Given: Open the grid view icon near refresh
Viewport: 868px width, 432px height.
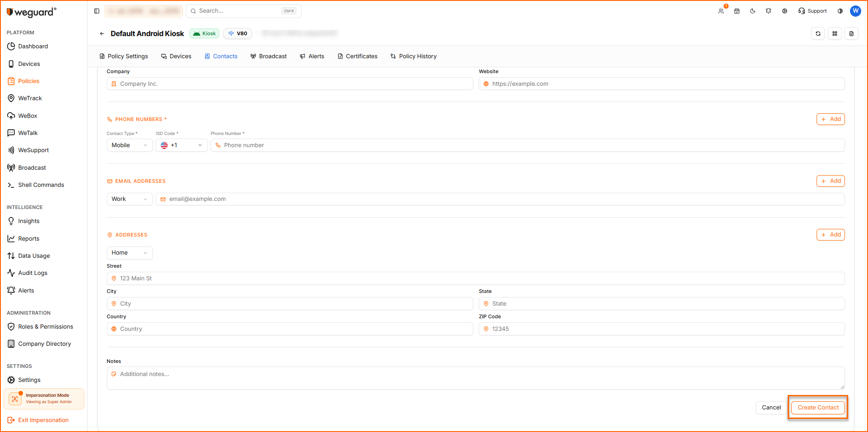Looking at the screenshot, I should coord(835,33).
